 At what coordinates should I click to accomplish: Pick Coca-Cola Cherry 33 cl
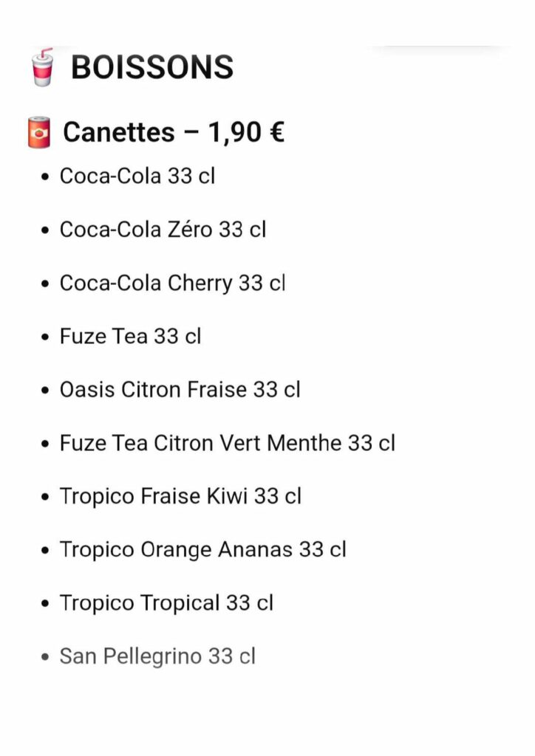(x=172, y=283)
